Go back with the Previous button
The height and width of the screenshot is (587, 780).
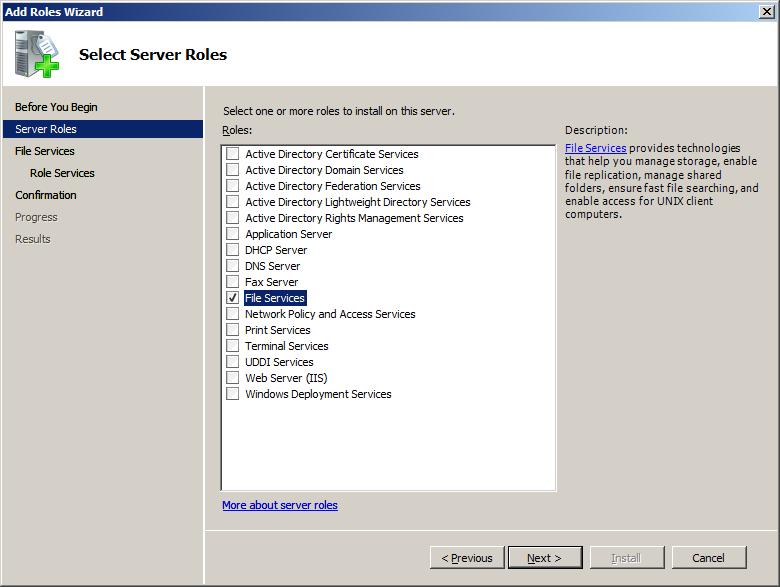click(467, 558)
